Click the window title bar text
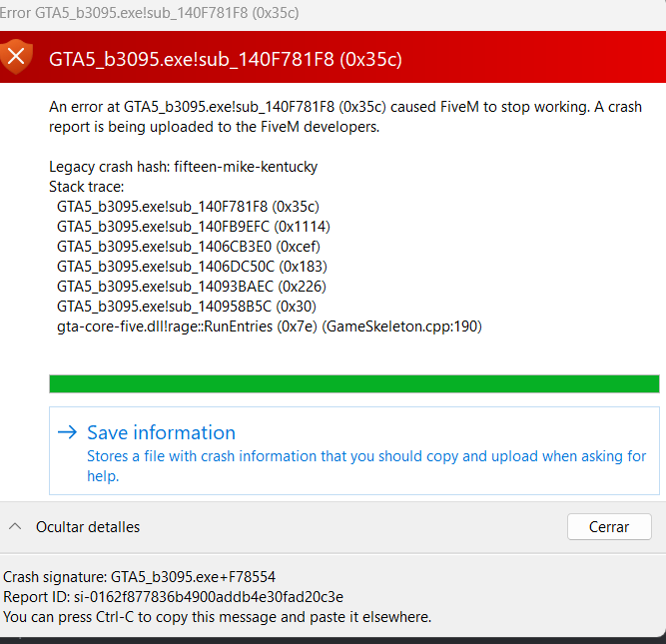666x644 pixels. (150, 13)
